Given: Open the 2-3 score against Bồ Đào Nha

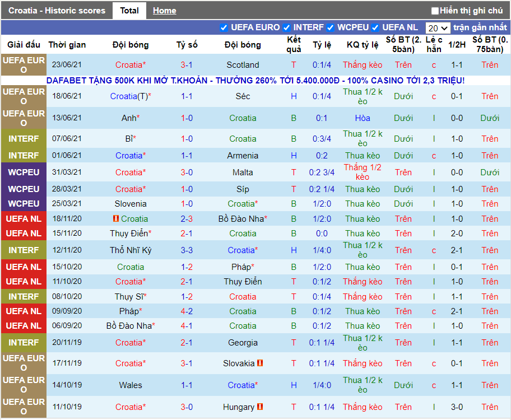Looking at the screenshot, I should [x=187, y=219].
